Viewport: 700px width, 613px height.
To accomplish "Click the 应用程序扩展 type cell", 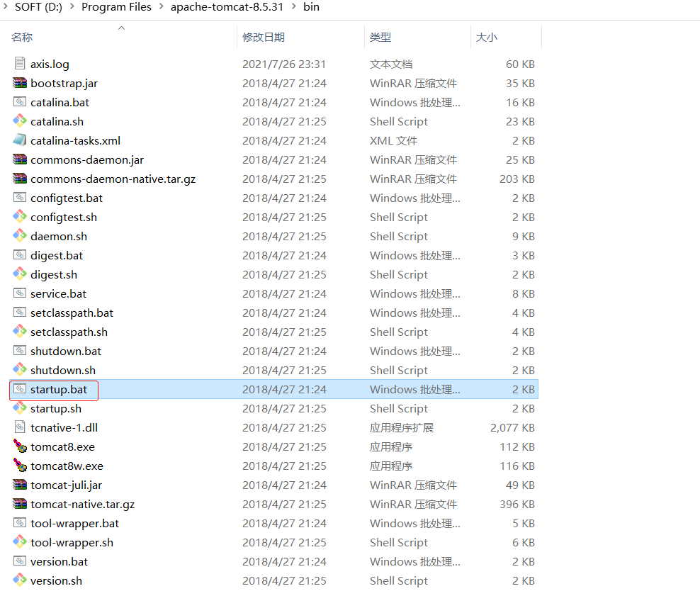I will [x=401, y=427].
